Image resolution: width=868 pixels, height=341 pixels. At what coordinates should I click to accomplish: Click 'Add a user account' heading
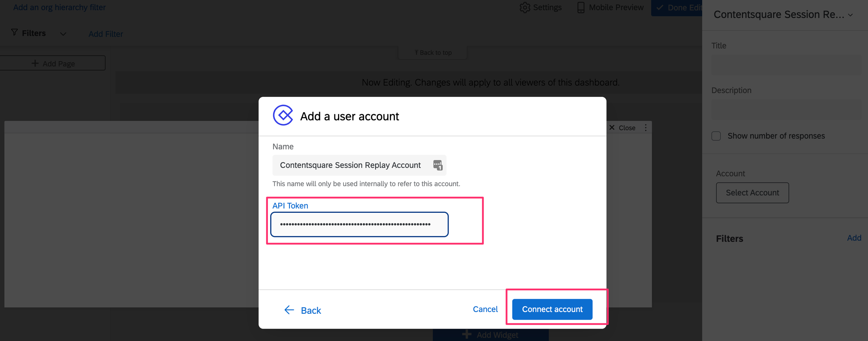[349, 116]
